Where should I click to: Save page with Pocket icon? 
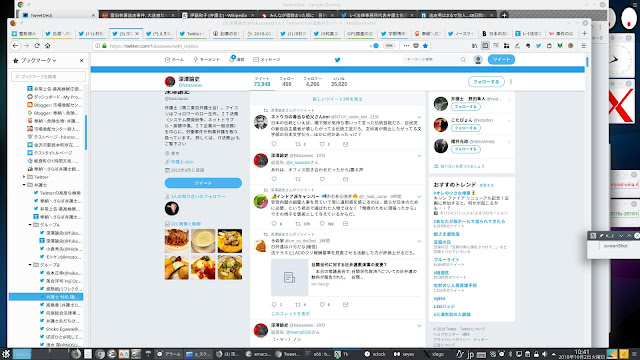[x=416, y=46]
